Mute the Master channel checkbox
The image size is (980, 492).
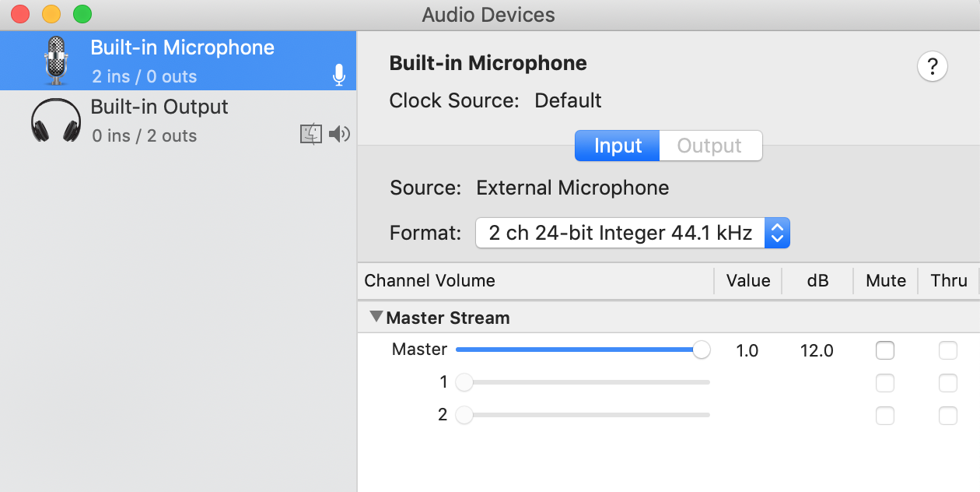tap(885, 350)
